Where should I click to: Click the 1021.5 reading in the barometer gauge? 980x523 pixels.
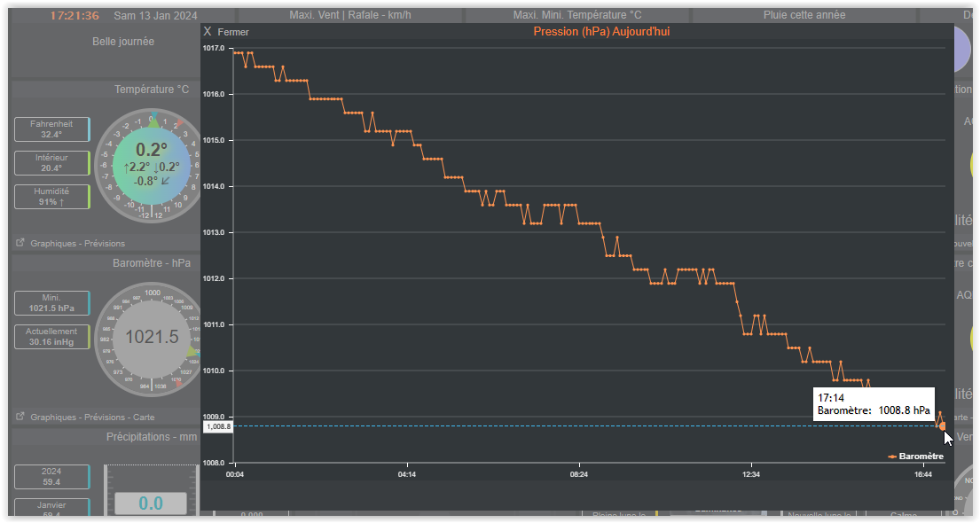pyautogui.click(x=152, y=338)
